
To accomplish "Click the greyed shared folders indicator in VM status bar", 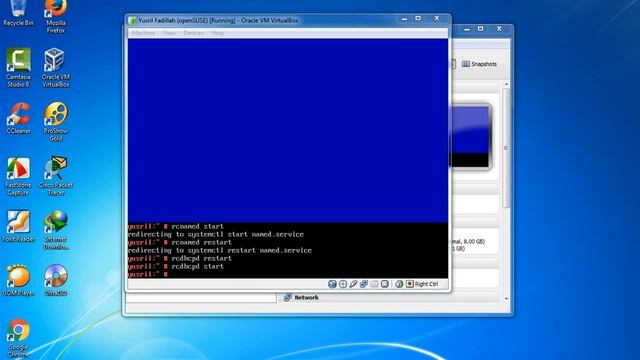I will [x=374, y=284].
